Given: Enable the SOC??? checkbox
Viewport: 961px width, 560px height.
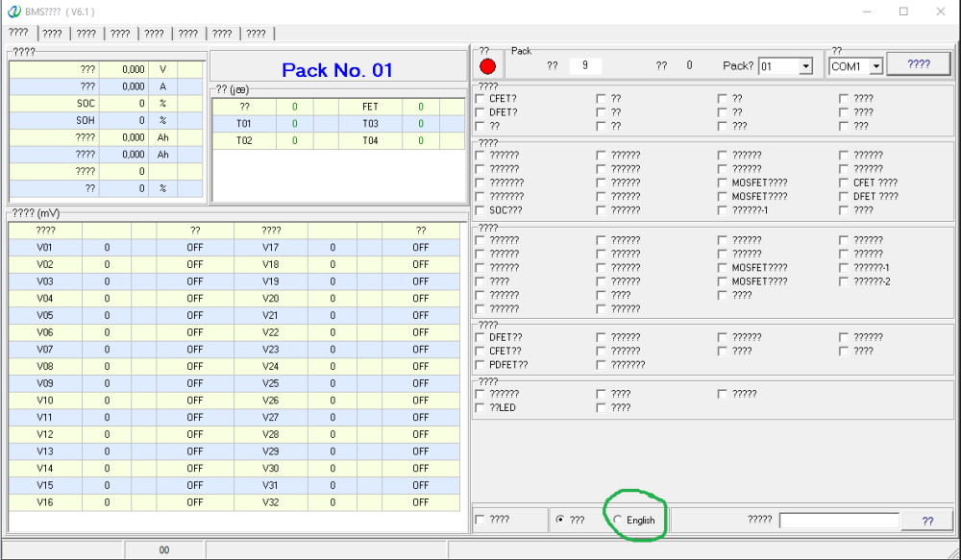Looking at the screenshot, I should [x=480, y=210].
